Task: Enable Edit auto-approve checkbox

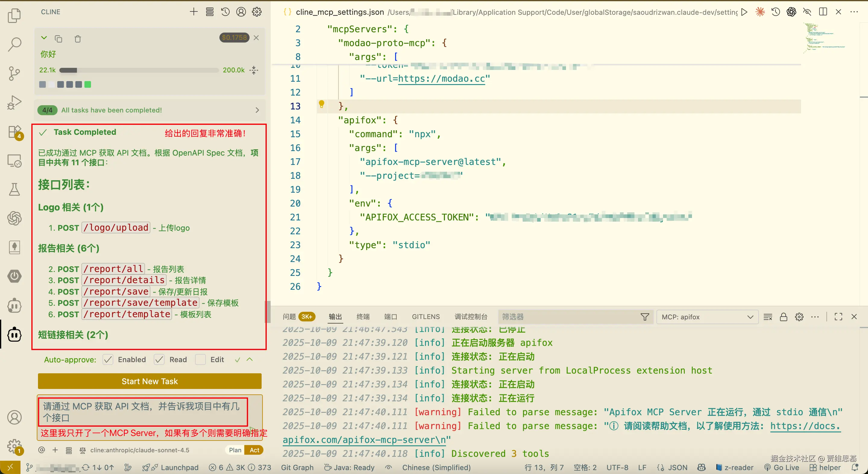Action: point(200,360)
